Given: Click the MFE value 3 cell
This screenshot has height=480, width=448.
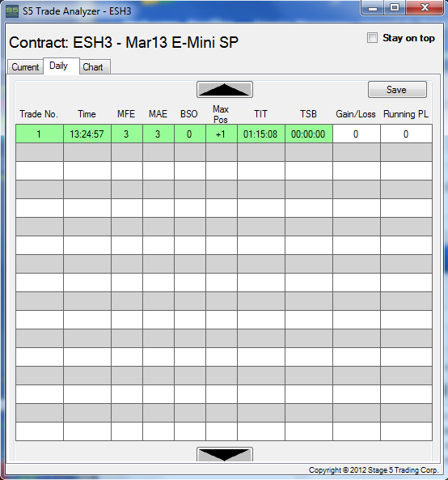Looking at the screenshot, I should 127,134.
